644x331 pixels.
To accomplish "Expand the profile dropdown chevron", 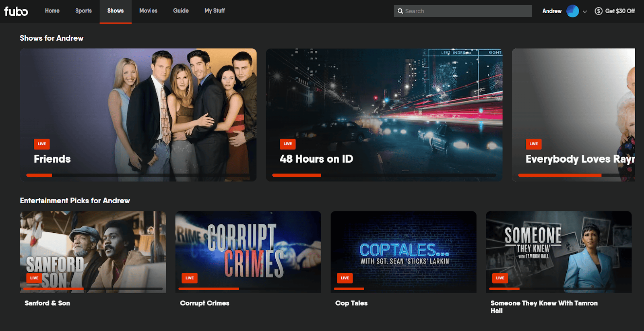I will coord(585,12).
